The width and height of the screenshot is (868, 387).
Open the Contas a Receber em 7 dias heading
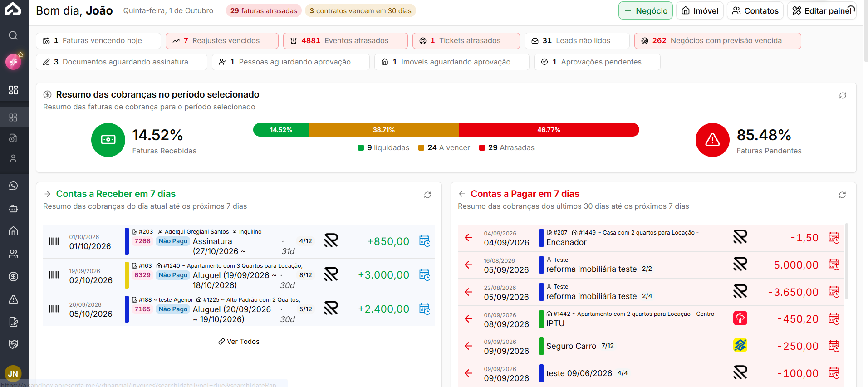pos(116,194)
